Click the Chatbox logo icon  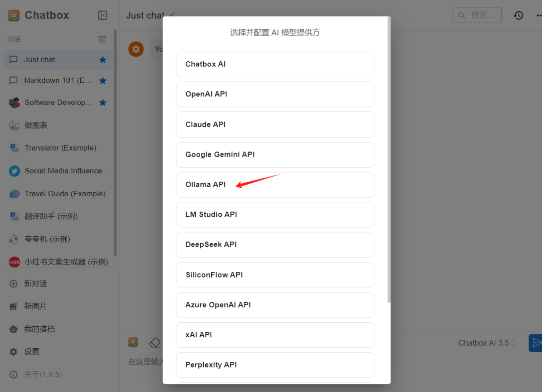tap(14, 15)
